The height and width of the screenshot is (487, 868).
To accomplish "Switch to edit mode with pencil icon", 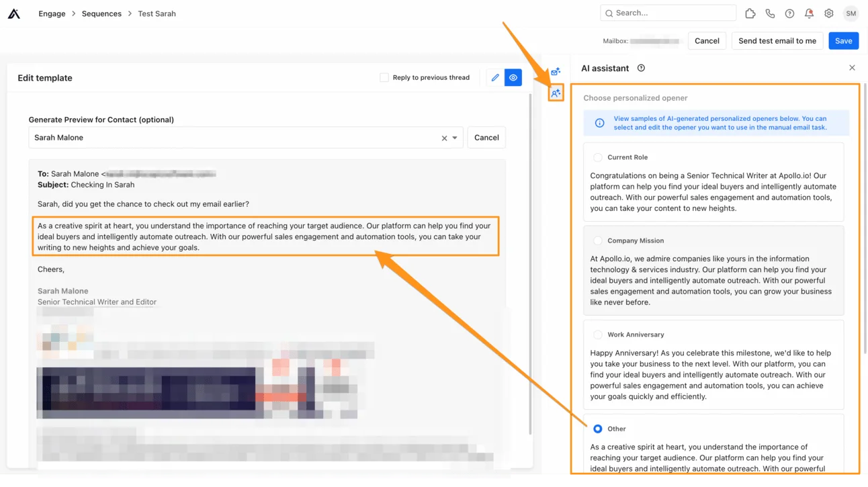I will [495, 78].
